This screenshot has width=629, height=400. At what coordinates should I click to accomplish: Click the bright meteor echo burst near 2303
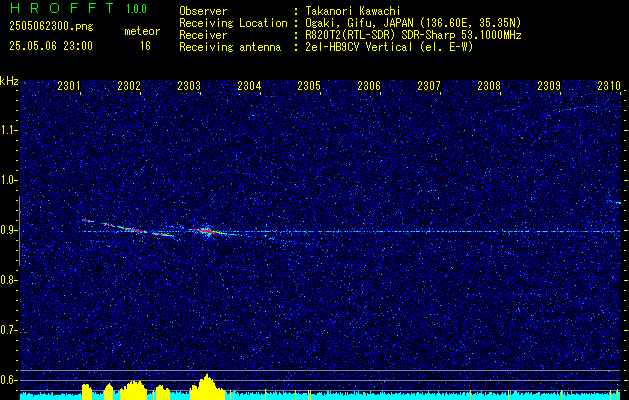[x=207, y=231]
